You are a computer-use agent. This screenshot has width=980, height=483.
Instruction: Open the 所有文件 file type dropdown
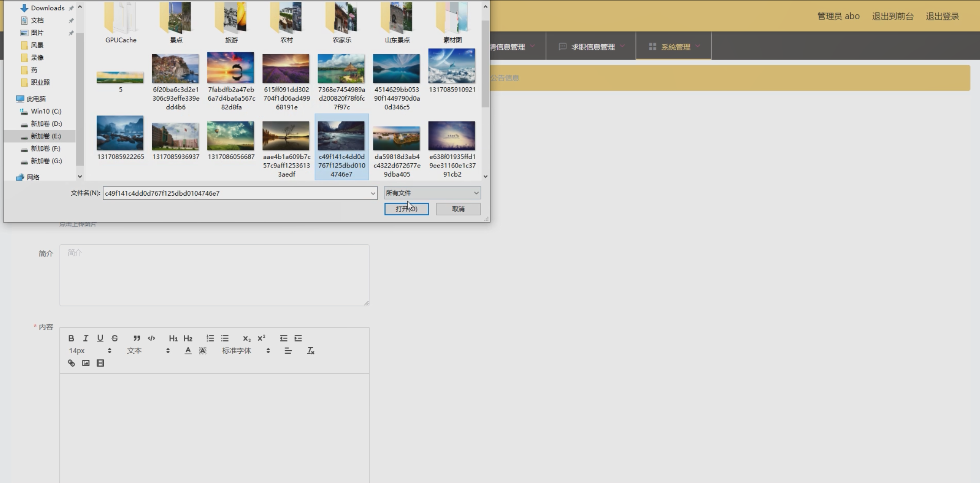[x=432, y=193]
